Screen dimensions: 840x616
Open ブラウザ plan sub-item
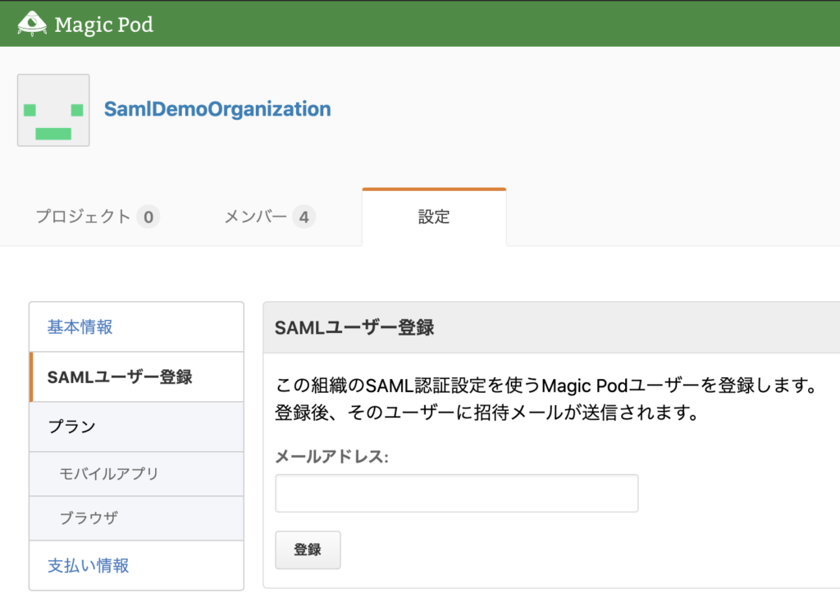click(x=137, y=518)
